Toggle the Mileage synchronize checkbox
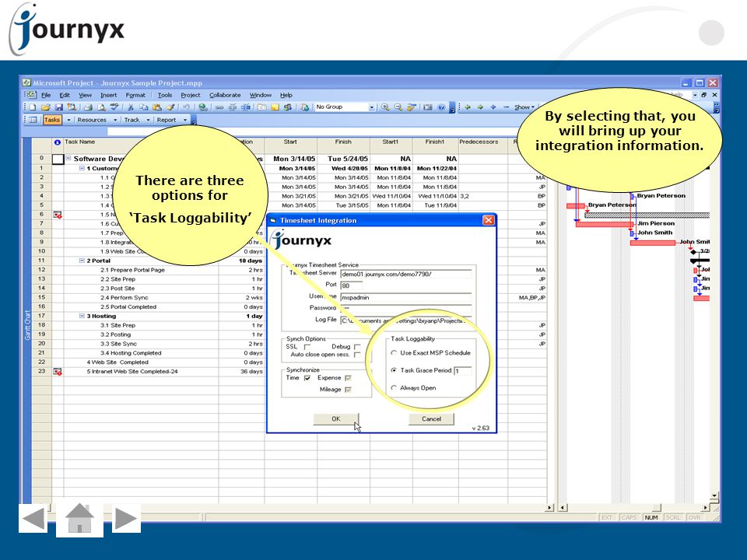Image resolution: width=747 pixels, height=560 pixels. 349,390
